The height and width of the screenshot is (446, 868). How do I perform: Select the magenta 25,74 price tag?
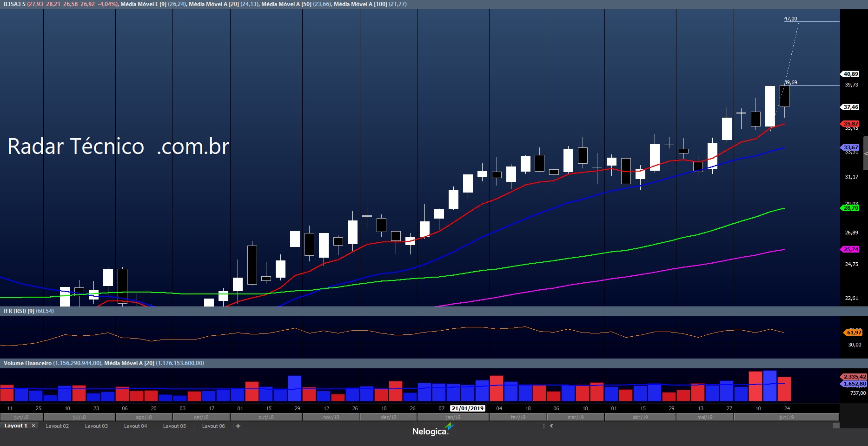[x=851, y=249]
